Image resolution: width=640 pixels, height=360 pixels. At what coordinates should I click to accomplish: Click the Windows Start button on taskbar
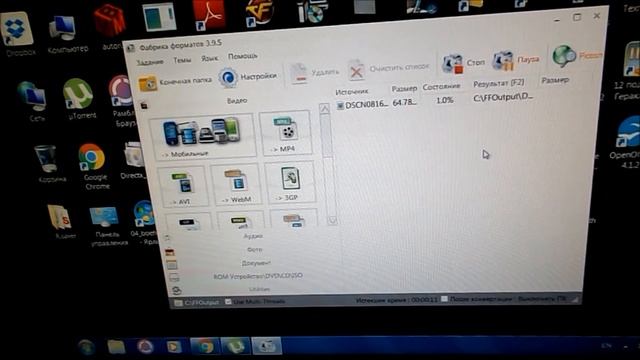click(x=87, y=347)
